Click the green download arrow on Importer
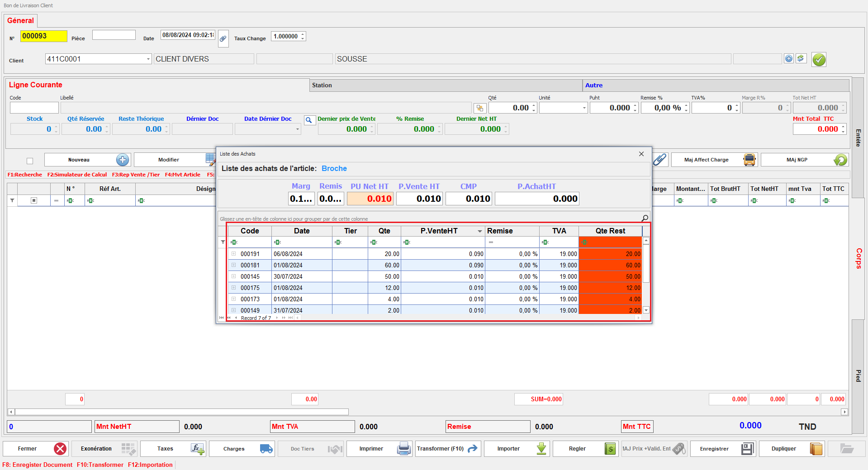Screen dimensions: 868x470 point(541,449)
